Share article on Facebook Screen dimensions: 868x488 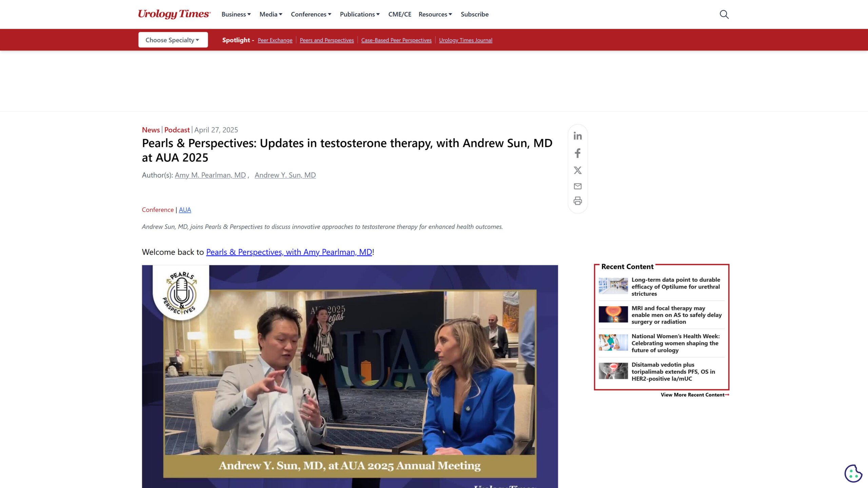point(577,153)
